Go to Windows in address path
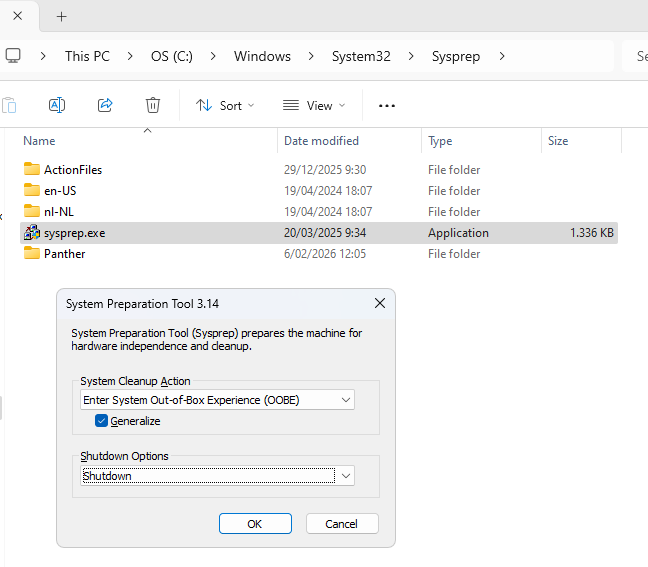 262,56
